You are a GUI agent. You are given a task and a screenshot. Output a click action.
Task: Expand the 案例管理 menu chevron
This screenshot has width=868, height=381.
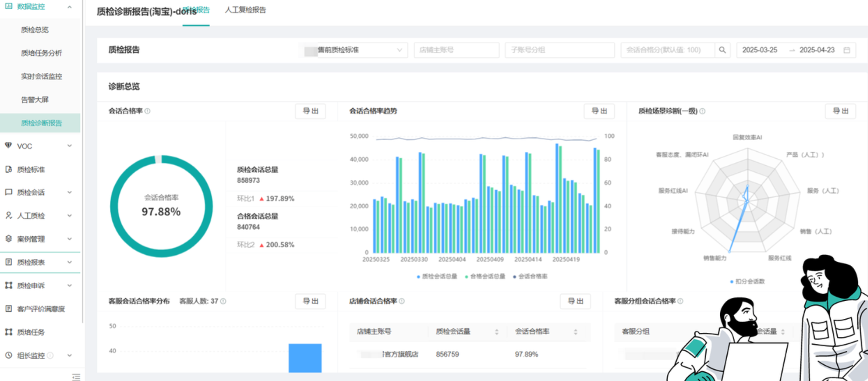tap(70, 239)
